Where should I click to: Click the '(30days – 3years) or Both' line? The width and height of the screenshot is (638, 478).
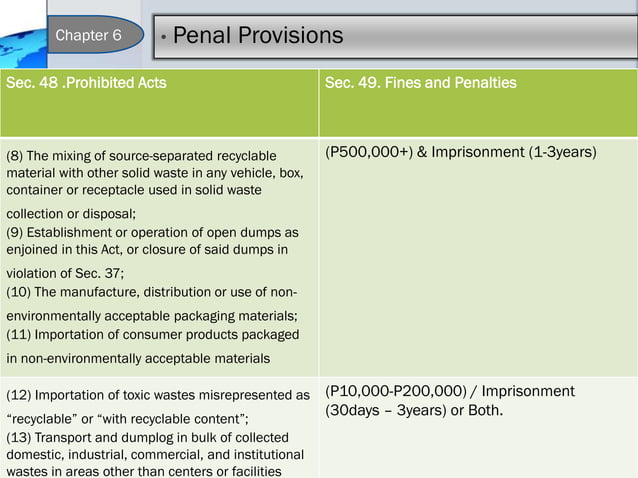(x=414, y=411)
